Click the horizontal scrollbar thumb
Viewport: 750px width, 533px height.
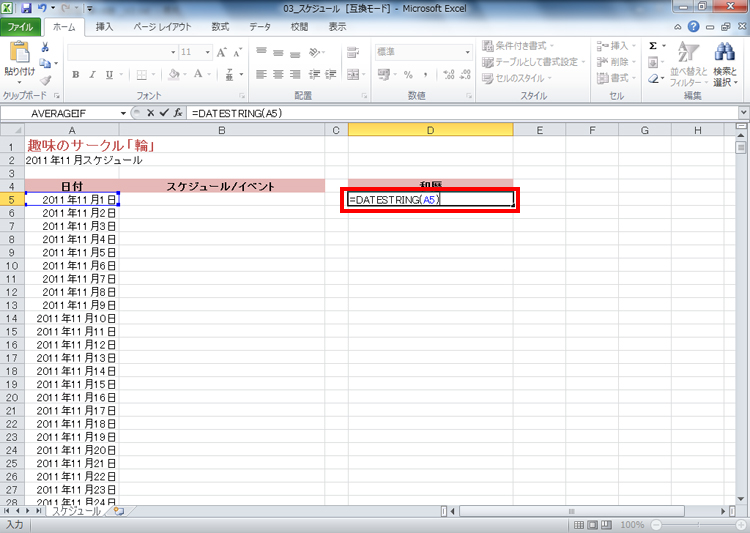571,511
